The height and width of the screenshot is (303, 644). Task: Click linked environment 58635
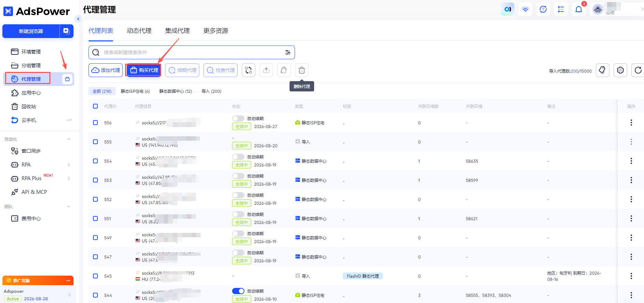click(x=472, y=161)
